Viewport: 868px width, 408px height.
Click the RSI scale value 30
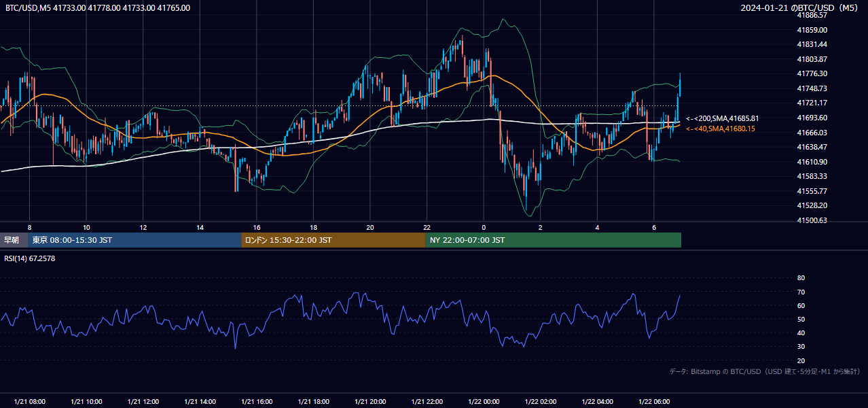[801, 347]
